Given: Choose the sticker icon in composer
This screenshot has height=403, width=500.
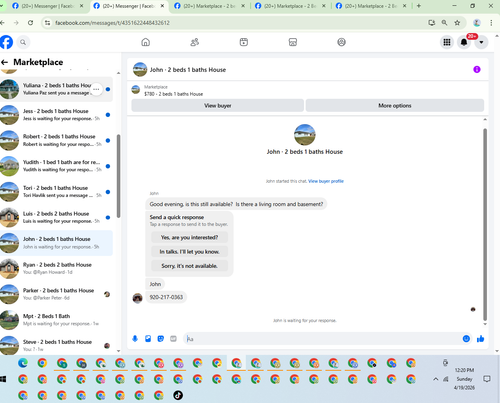Looking at the screenshot, I should click(161, 339).
